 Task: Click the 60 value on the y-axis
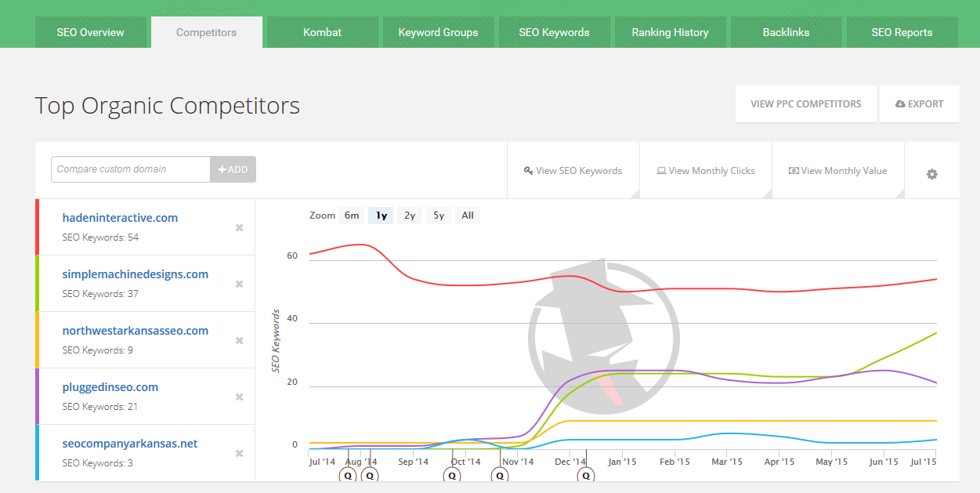(x=292, y=256)
